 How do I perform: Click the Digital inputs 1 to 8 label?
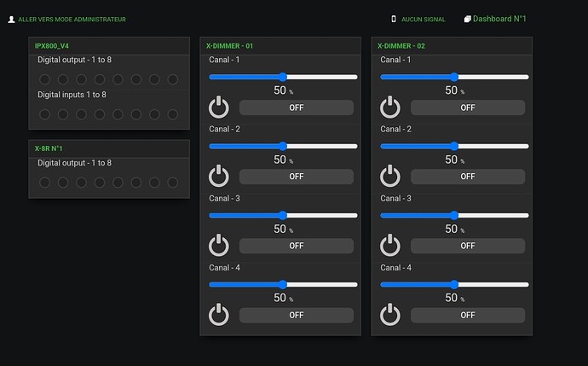coord(72,95)
